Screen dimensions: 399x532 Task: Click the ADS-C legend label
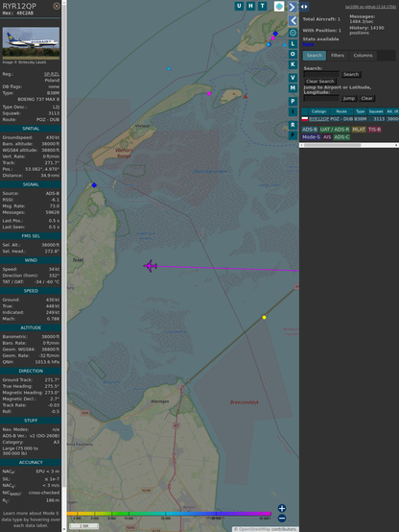(341, 137)
